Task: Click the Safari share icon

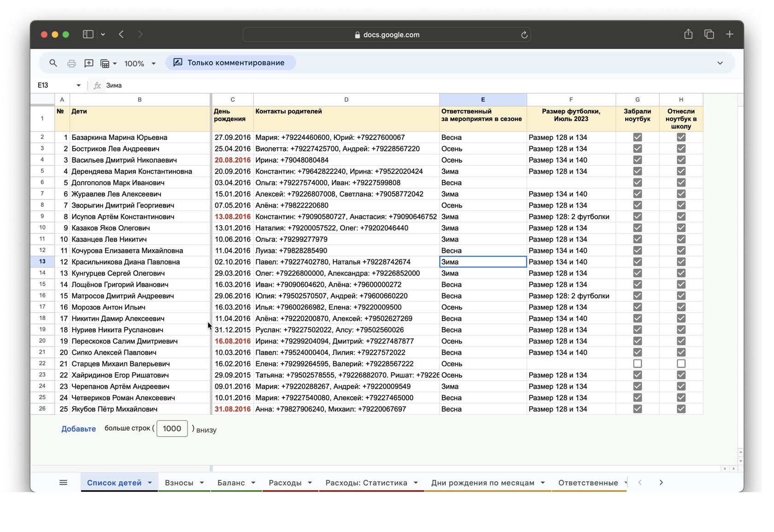Action: tap(688, 34)
